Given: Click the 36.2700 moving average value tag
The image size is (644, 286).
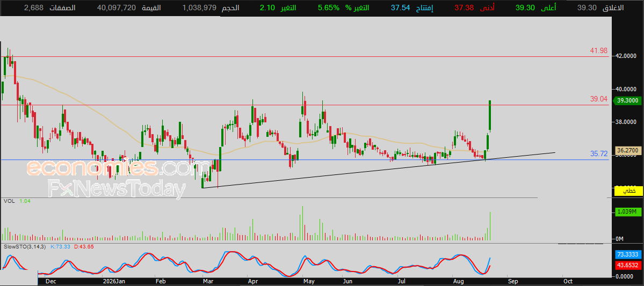Looking at the screenshot, I should point(627,151).
